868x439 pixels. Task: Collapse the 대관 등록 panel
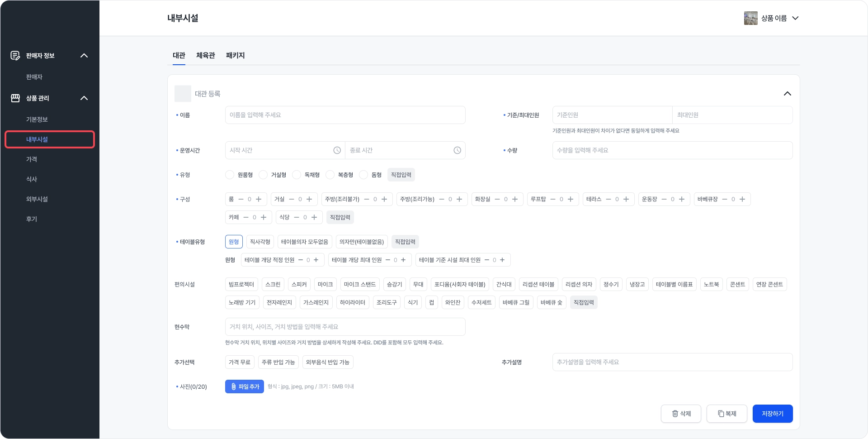[x=788, y=94]
